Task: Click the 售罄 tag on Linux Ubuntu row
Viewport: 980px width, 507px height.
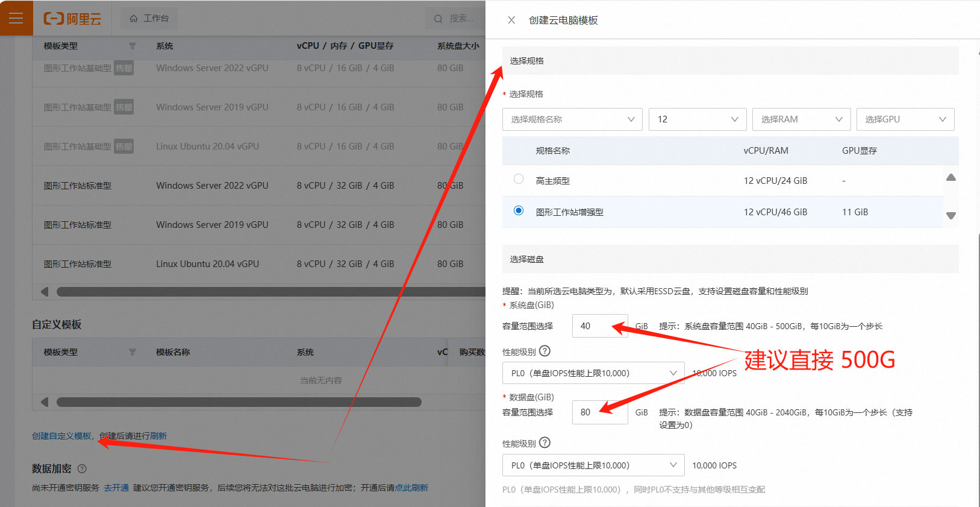Action: point(124,146)
